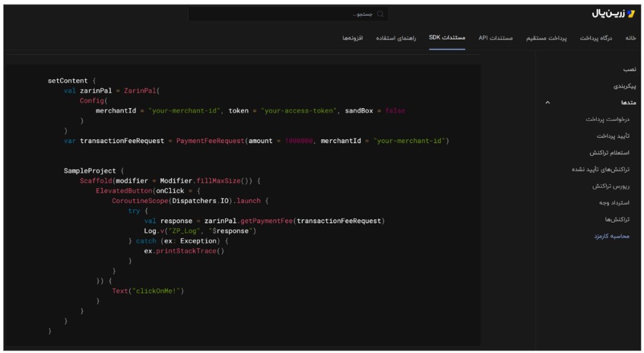Screen dimensions: 644x353
Task: Click PaymentFeeRequest in the code
Action: (x=210, y=140)
